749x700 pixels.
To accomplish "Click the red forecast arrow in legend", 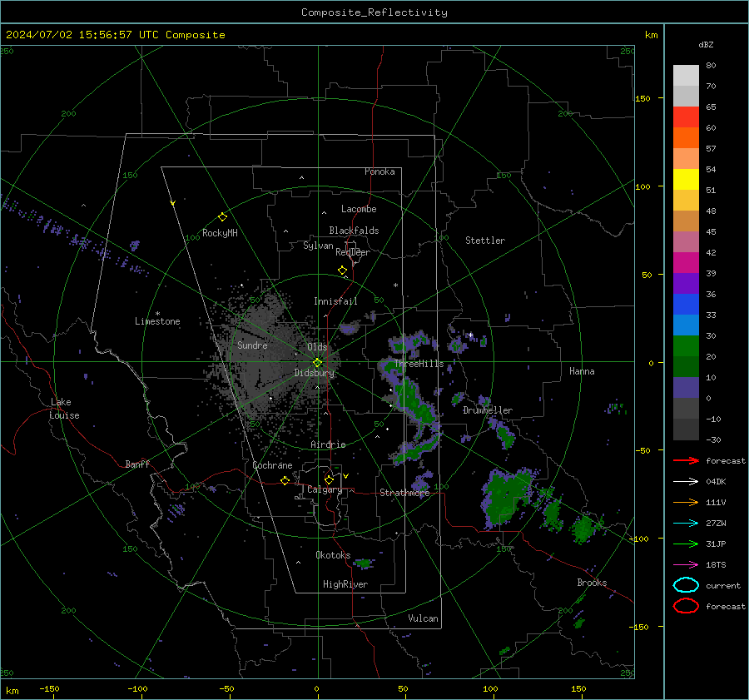I will click(x=686, y=460).
